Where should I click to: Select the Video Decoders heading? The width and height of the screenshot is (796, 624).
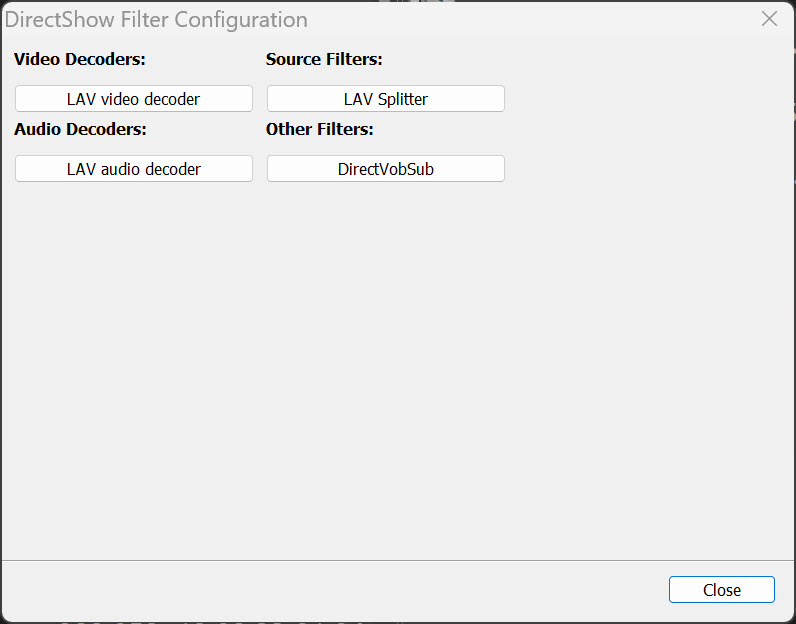click(x=80, y=59)
